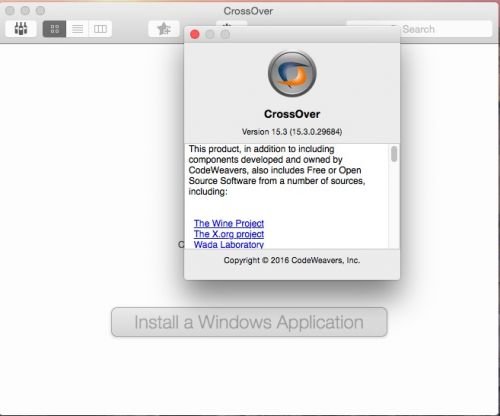
Task: Open The Wine Project link
Action: click(x=229, y=223)
